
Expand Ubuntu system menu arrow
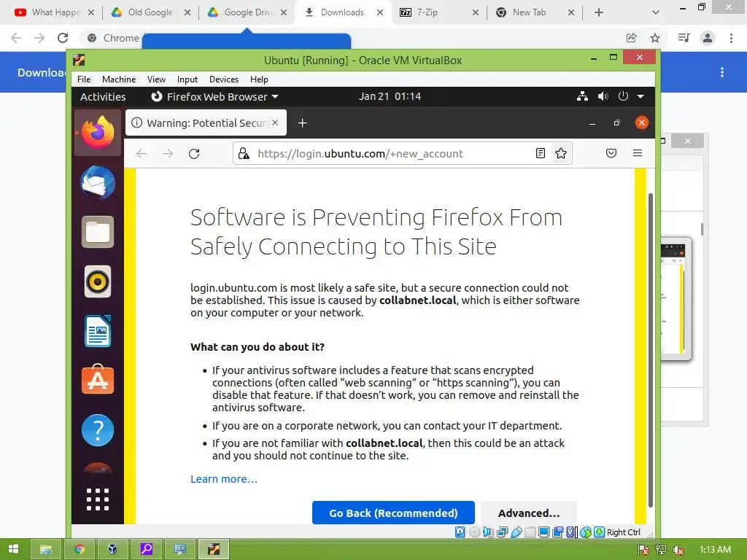(640, 96)
